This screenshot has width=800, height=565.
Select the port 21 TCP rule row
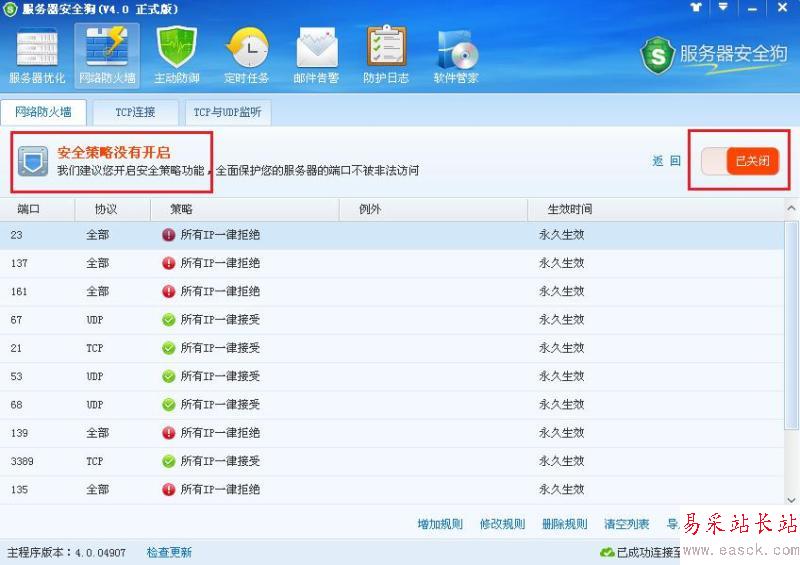pyautogui.click(x=392, y=349)
